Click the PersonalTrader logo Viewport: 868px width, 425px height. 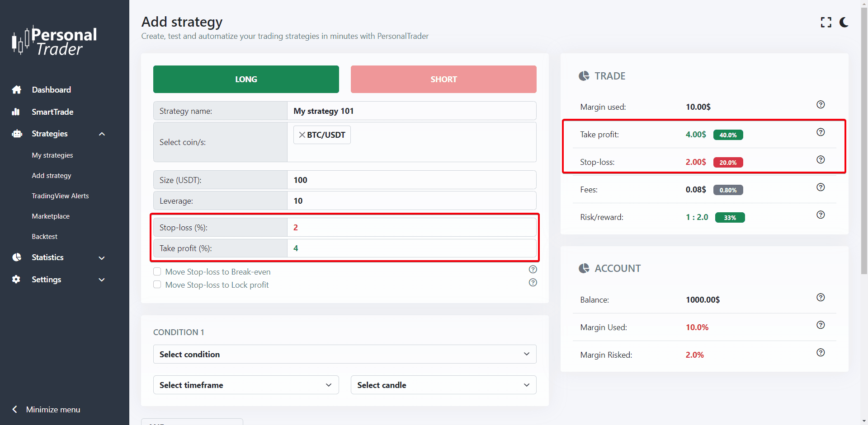(54, 41)
